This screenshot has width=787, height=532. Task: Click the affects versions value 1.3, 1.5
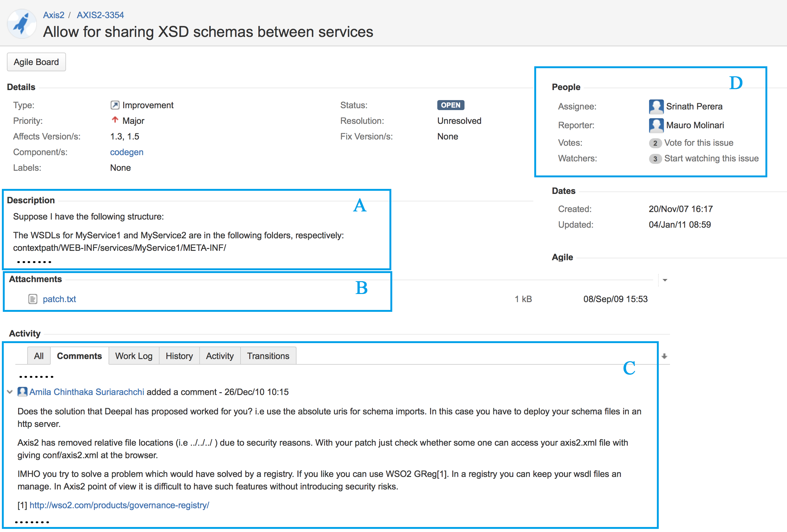(x=124, y=136)
